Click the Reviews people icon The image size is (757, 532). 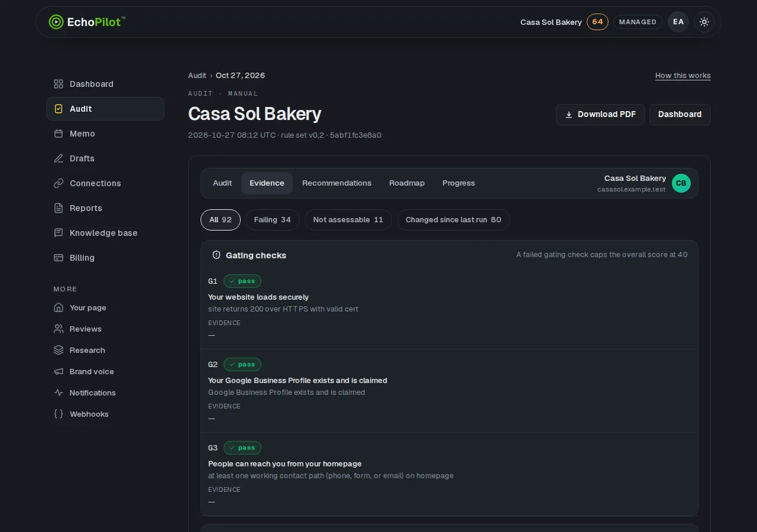coord(59,329)
